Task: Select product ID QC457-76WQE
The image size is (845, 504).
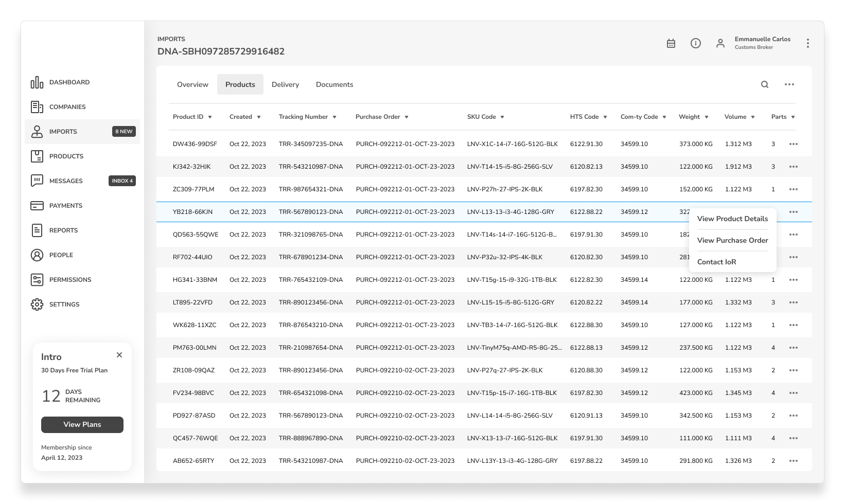Action: (x=196, y=438)
